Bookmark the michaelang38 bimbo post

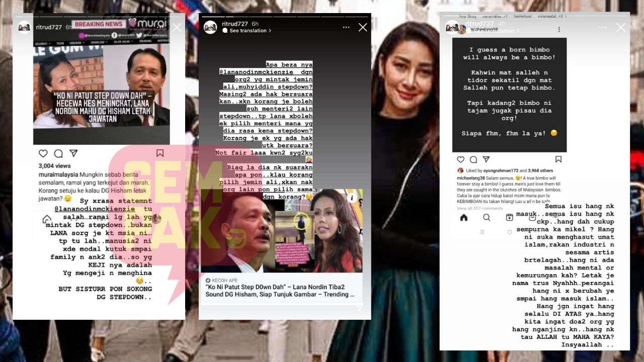coord(558,159)
